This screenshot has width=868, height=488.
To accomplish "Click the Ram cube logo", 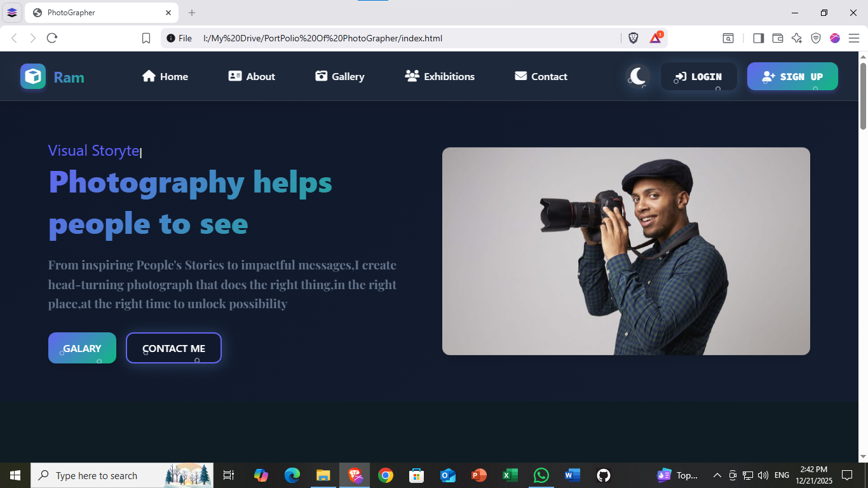I will (32, 76).
